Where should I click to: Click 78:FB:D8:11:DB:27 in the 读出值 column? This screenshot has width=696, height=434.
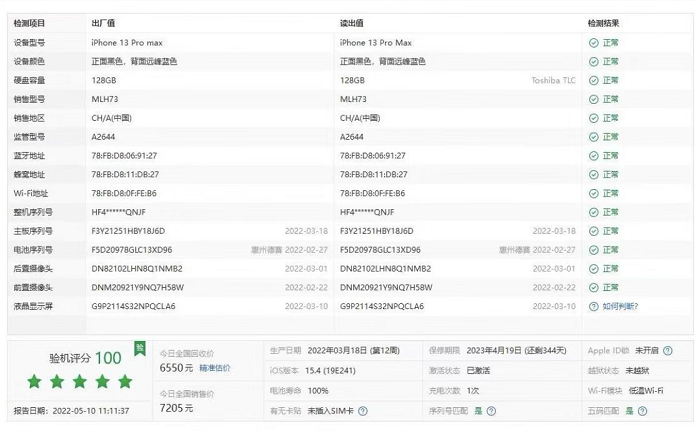[x=374, y=175]
